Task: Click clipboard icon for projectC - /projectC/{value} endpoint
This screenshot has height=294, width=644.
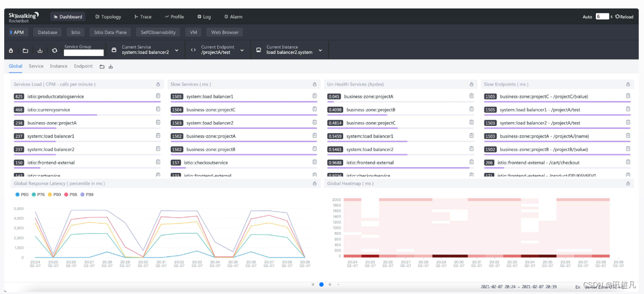Action: coord(628,96)
